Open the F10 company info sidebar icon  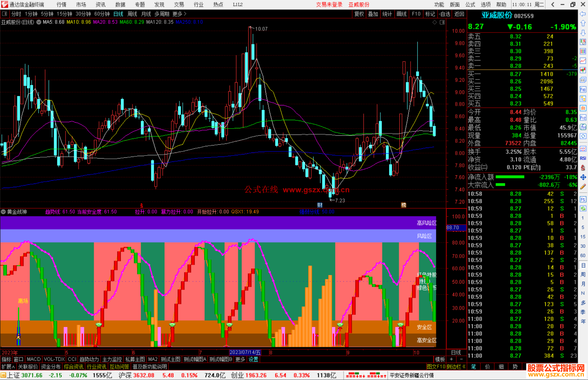583,89
